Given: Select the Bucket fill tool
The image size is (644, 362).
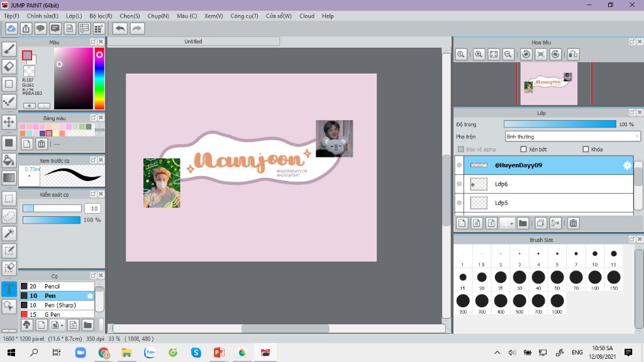Looking at the screenshot, I should point(9,160).
